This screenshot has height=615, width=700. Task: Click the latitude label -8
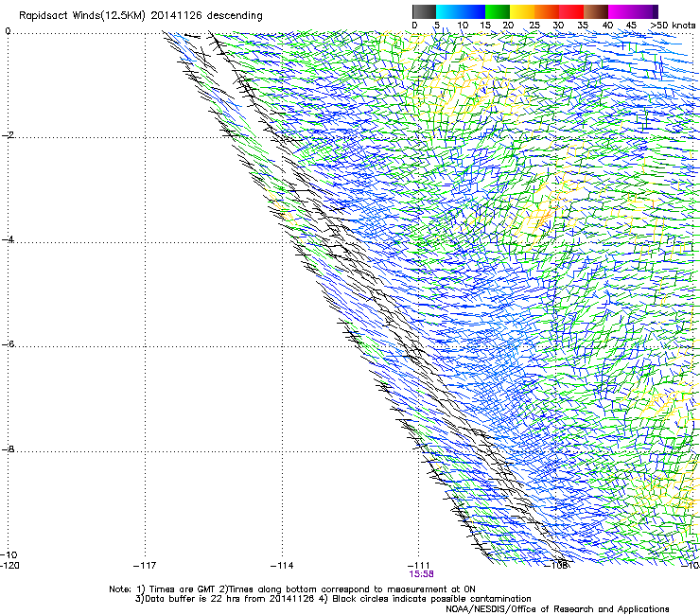[8, 449]
